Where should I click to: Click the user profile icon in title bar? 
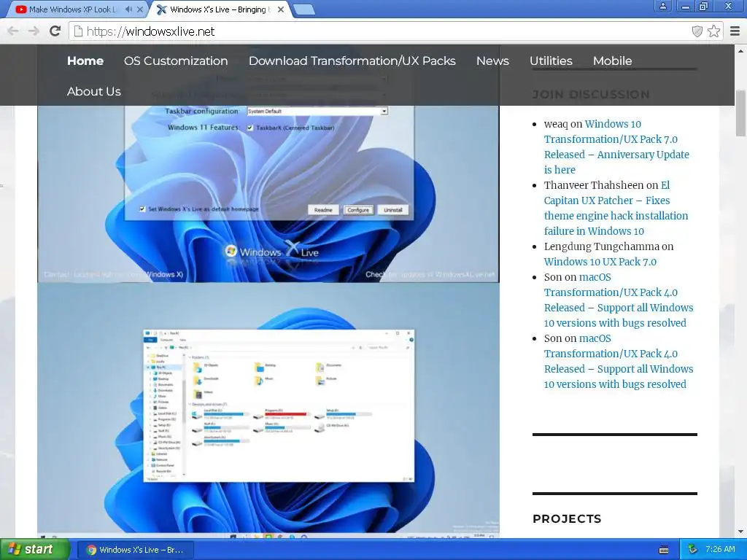click(663, 6)
